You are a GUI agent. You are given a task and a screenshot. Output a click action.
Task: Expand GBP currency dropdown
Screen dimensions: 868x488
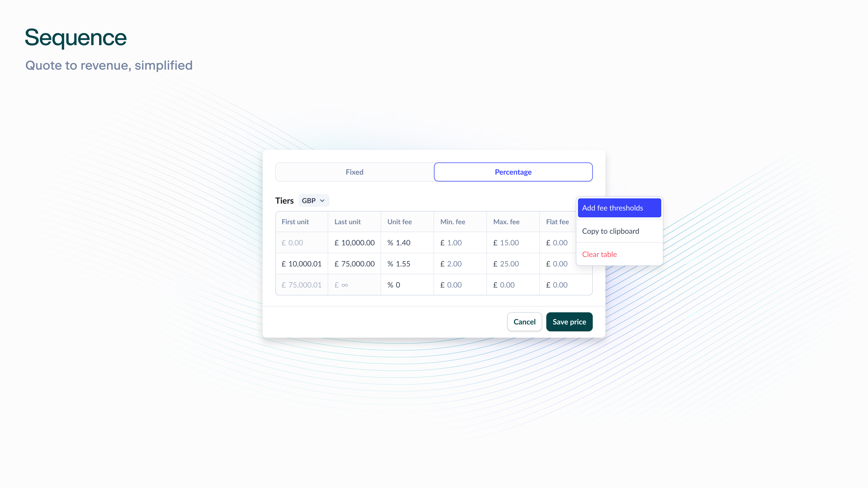click(312, 200)
